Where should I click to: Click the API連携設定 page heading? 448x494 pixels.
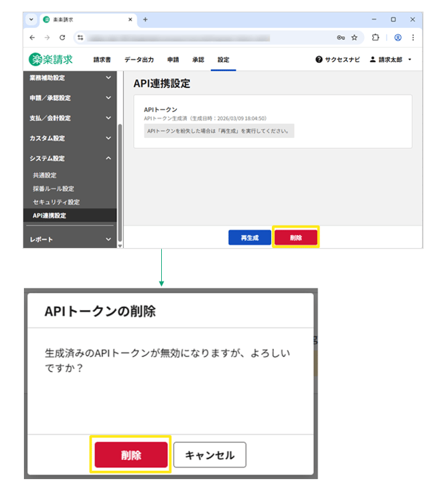coord(162,83)
